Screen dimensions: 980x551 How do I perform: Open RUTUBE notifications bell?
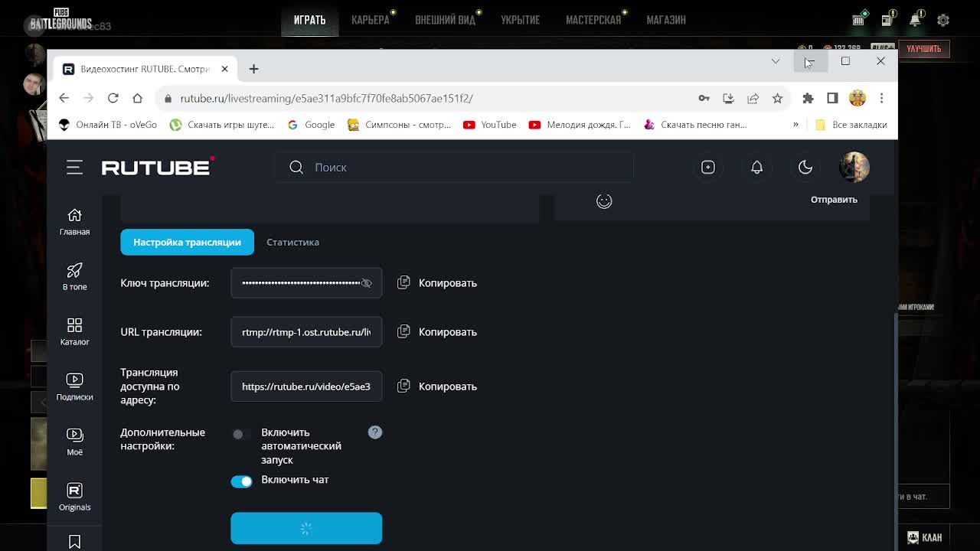(x=756, y=167)
